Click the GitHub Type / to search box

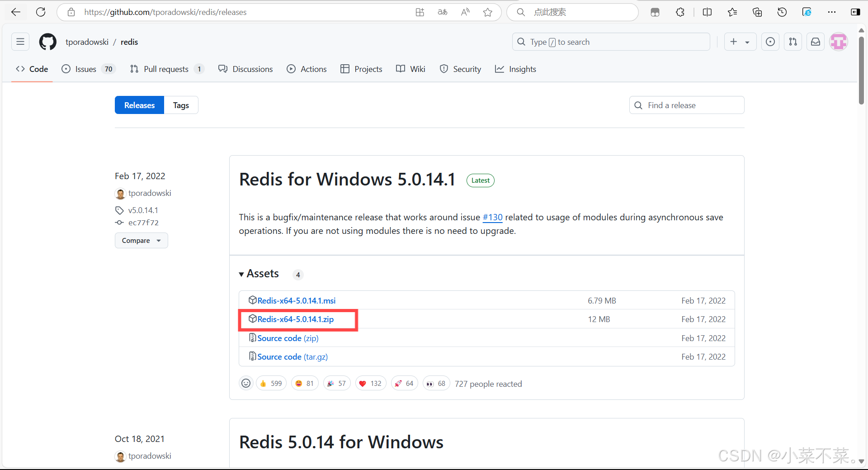(x=611, y=42)
